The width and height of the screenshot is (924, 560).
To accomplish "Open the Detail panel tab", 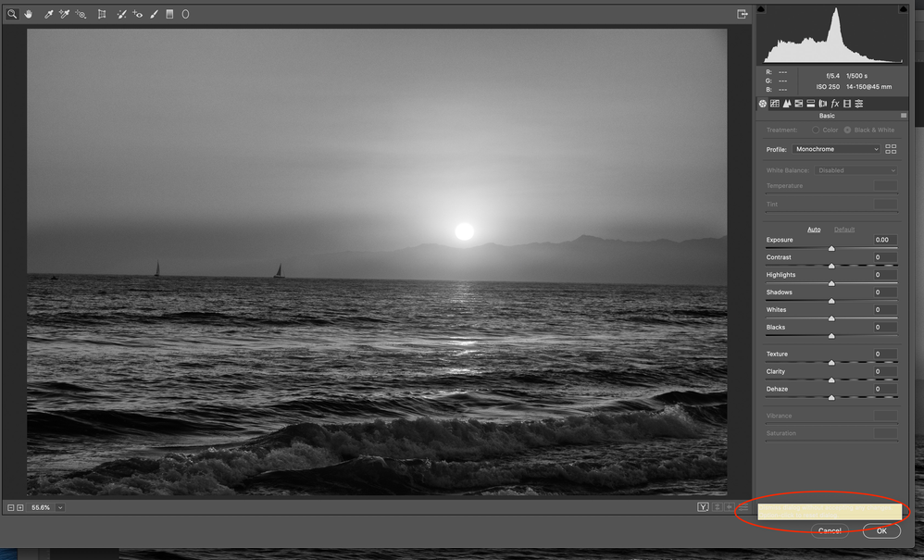I will click(787, 104).
